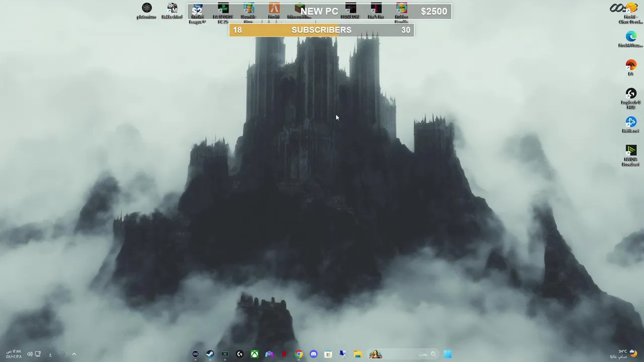This screenshot has height=362, width=644.
Task: Open the Xbox app from the taskbar
Action: [255, 354]
